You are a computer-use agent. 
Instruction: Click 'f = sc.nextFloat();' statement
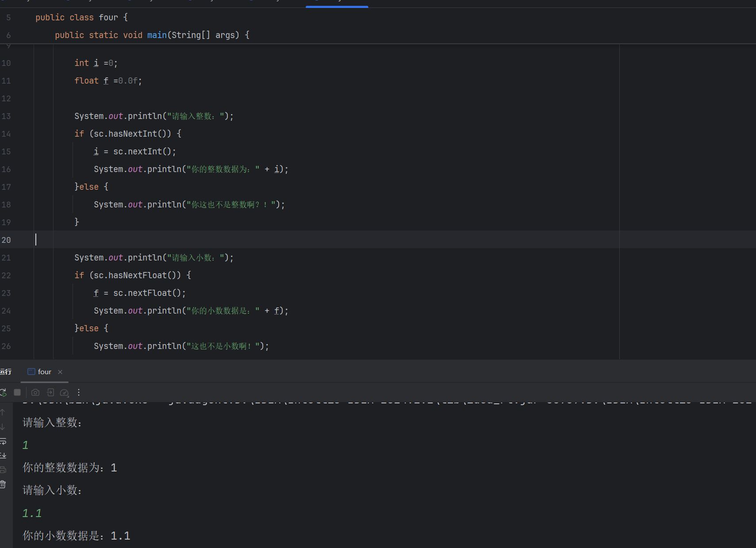point(140,293)
